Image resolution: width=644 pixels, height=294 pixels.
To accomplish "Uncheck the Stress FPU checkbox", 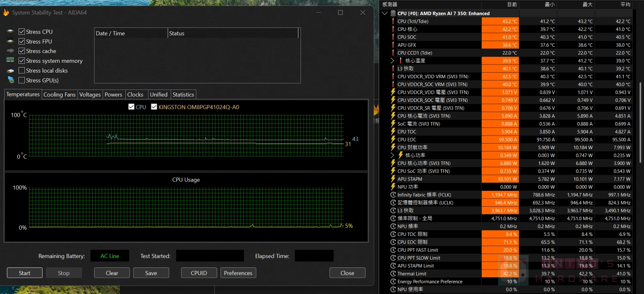I will [x=21, y=41].
